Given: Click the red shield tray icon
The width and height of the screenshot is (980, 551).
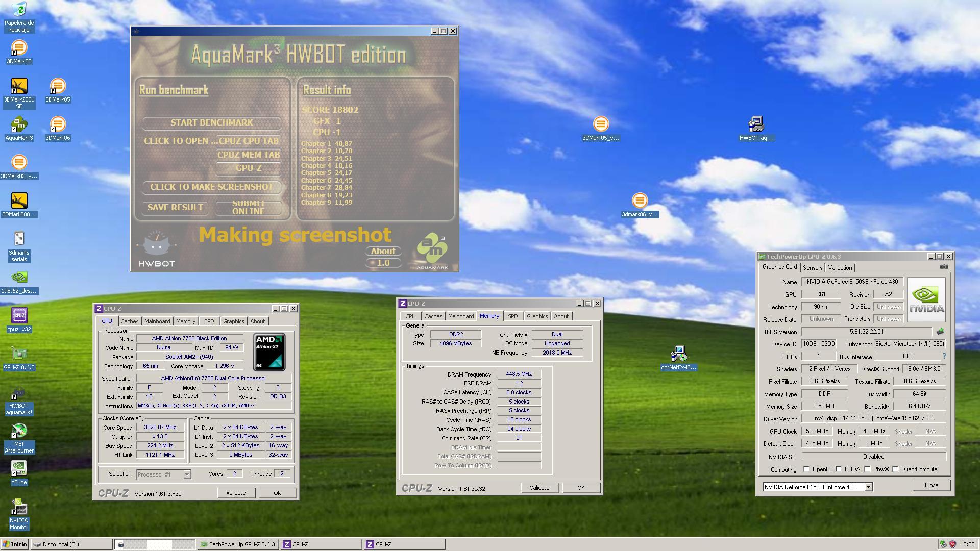Looking at the screenshot, I should coord(952,544).
